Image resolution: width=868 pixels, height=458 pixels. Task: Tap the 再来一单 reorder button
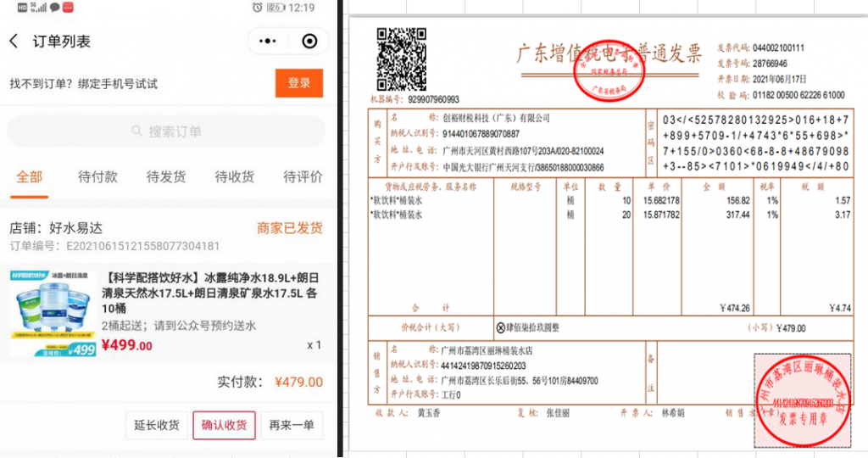point(291,425)
